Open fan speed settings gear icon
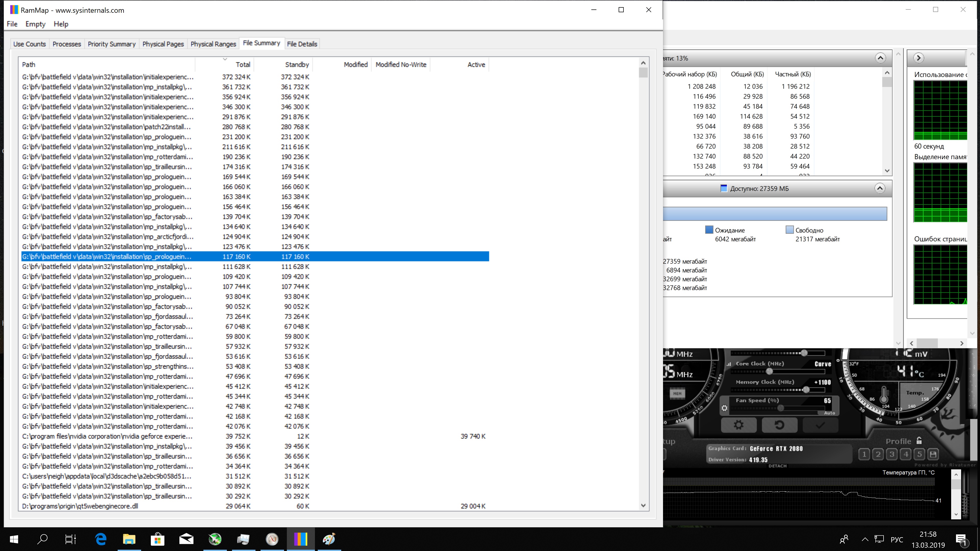980x551 pixels. pyautogui.click(x=724, y=408)
